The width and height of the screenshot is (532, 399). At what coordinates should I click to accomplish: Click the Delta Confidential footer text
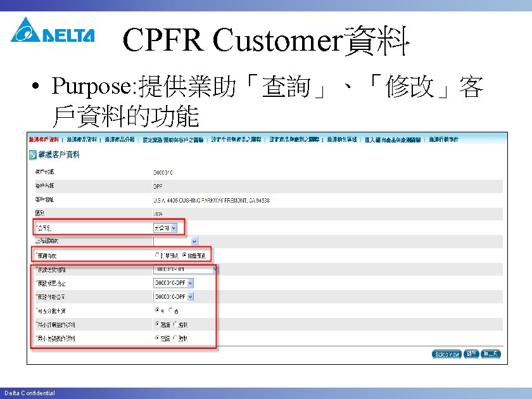(x=30, y=393)
